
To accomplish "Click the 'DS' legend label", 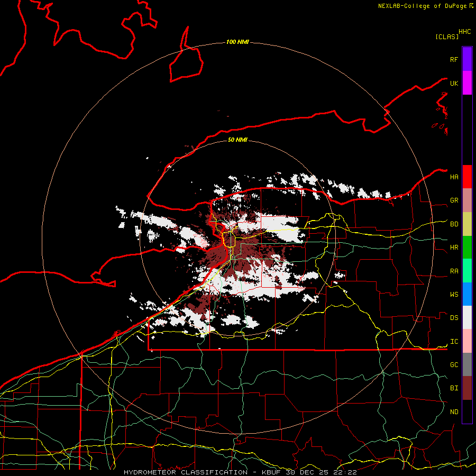I will (x=454, y=318).
